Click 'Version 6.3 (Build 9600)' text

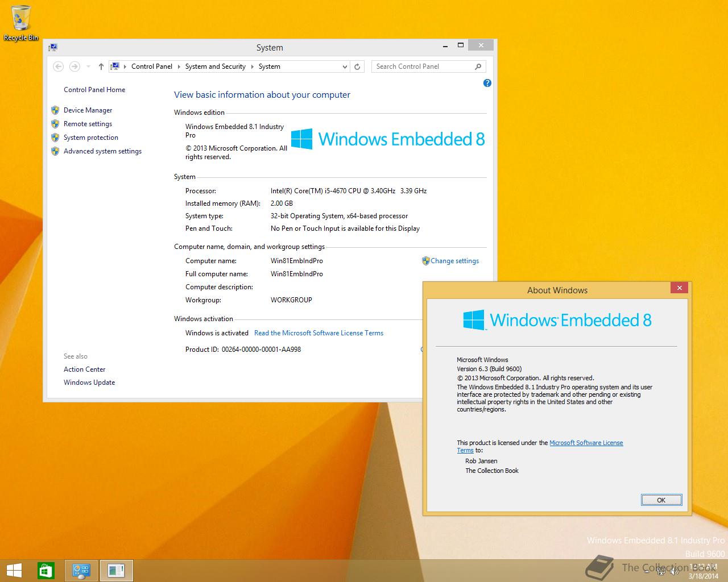tap(489, 369)
